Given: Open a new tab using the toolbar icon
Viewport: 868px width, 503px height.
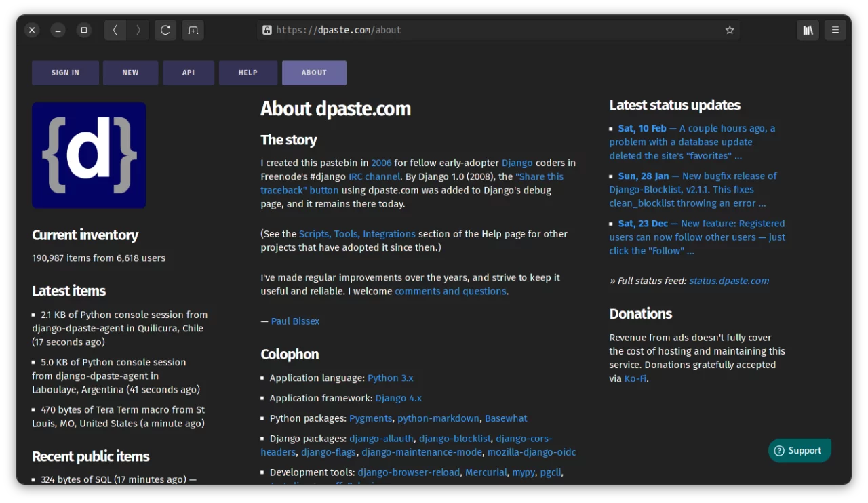Looking at the screenshot, I should point(193,30).
